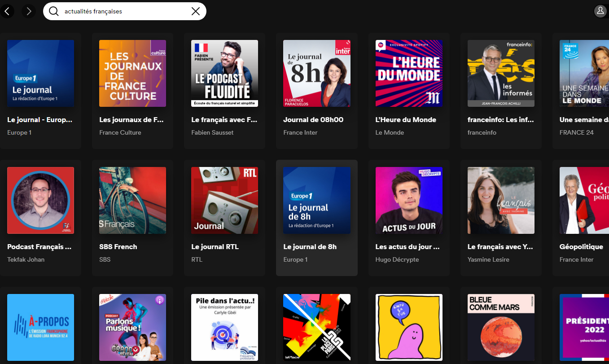Open À-Propos Radio Lora Munich cover

tap(41, 328)
